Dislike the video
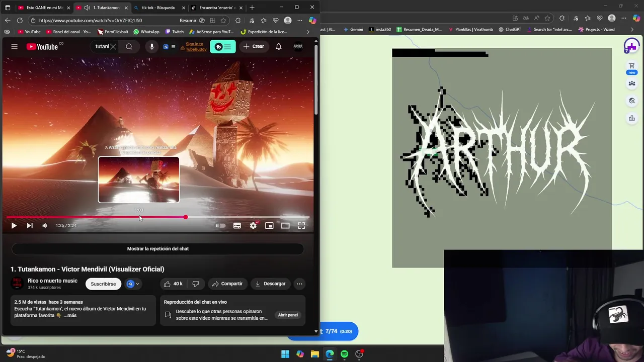This screenshot has width=644, height=362. (196, 284)
